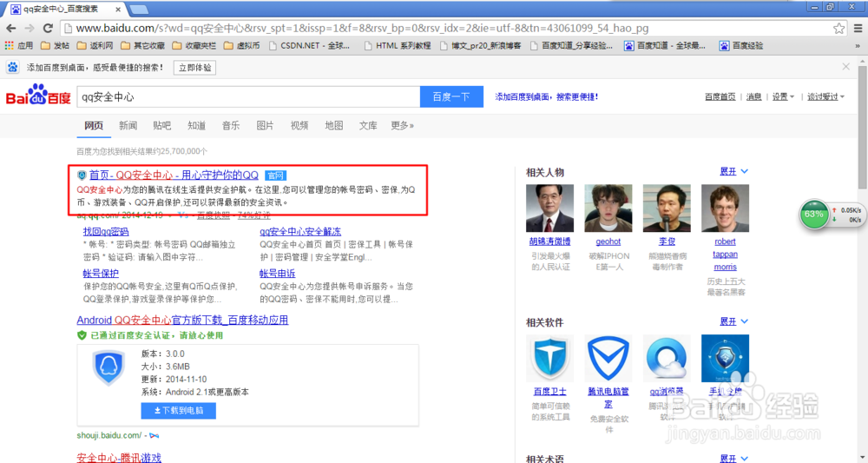Open 百度卫士 software icon
The height and width of the screenshot is (463, 868).
(x=549, y=359)
